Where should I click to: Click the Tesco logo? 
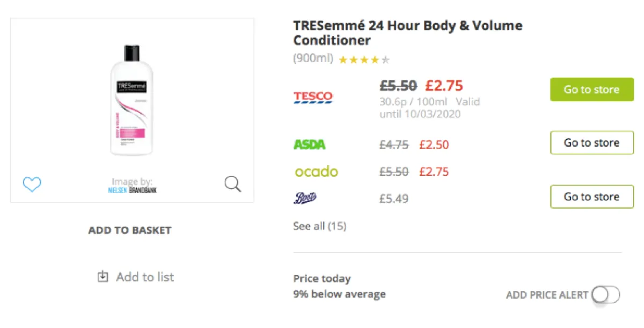tap(313, 97)
